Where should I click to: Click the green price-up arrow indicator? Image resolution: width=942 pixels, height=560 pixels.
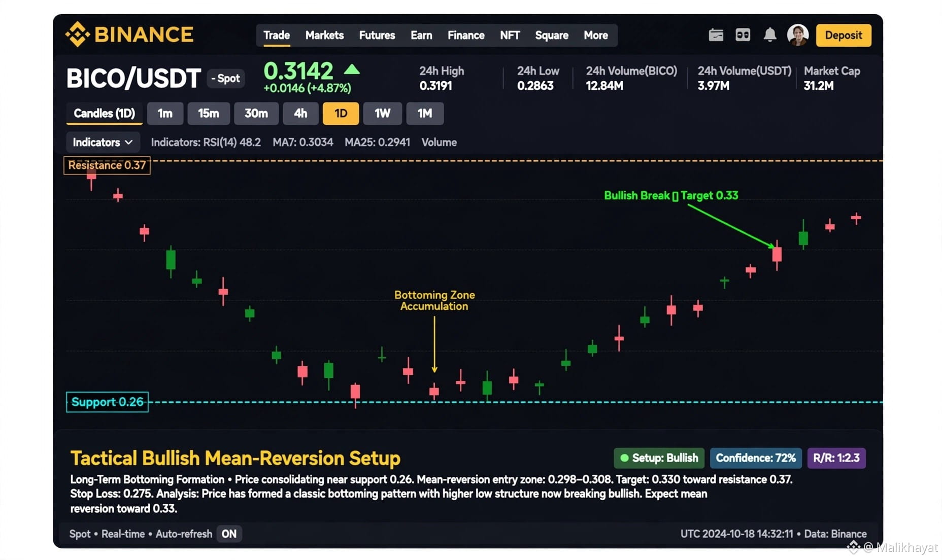(x=351, y=69)
